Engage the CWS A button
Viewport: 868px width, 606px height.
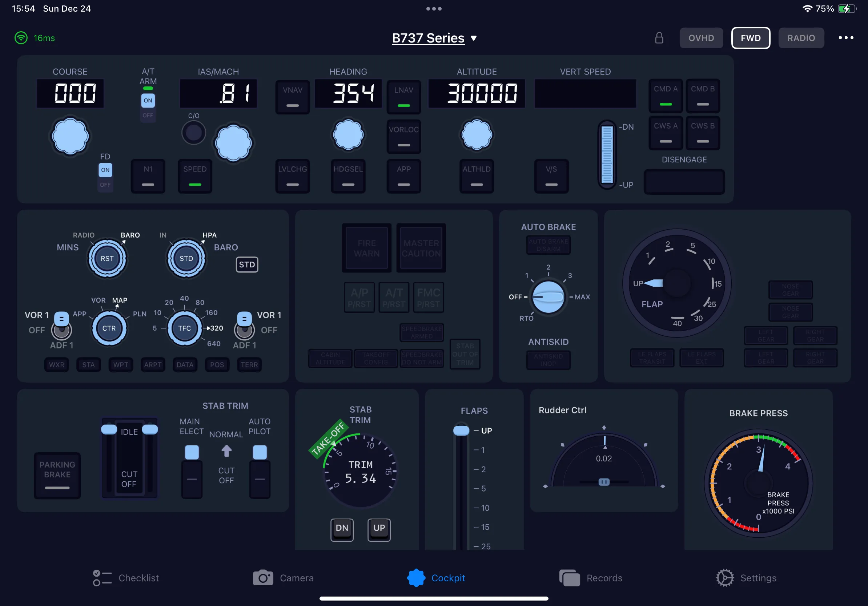click(666, 133)
